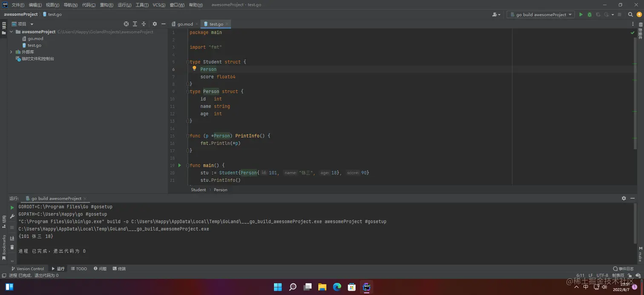644x295 pixels.
Task: Open the Version Control tool window
Action: tap(28, 269)
